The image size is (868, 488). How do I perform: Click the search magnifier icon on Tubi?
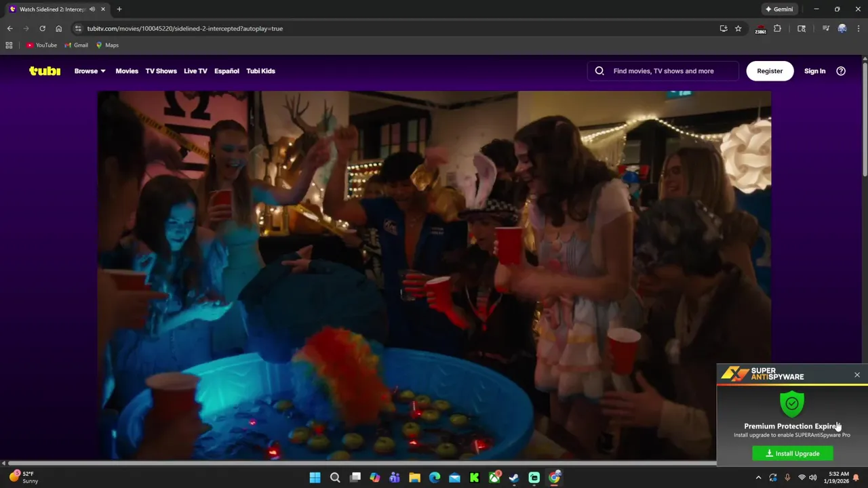point(599,70)
